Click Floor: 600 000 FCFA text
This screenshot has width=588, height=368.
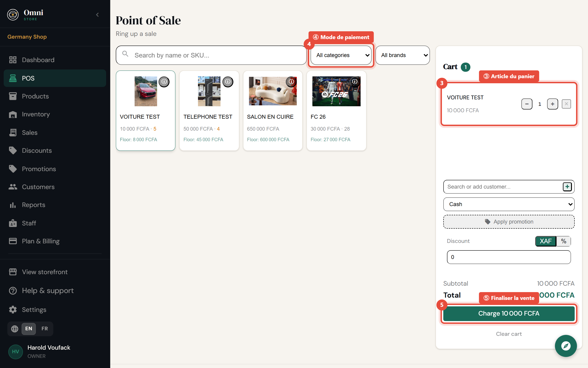click(x=268, y=140)
